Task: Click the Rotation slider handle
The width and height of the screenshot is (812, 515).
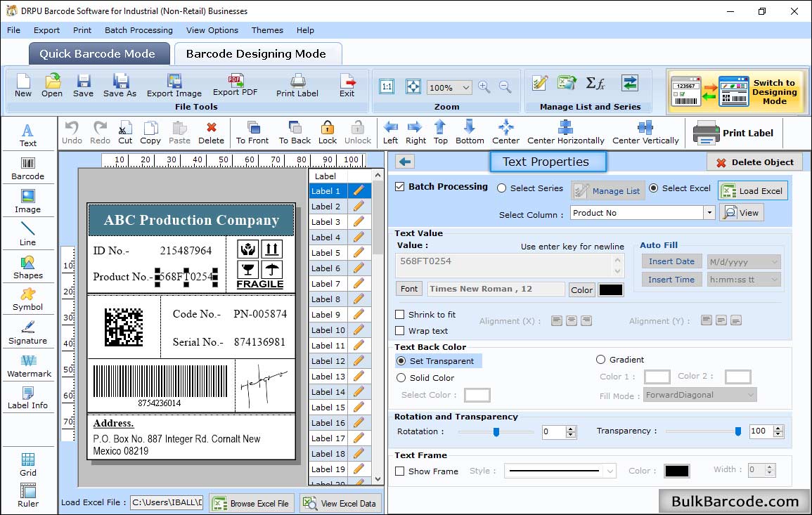Action: click(x=496, y=431)
